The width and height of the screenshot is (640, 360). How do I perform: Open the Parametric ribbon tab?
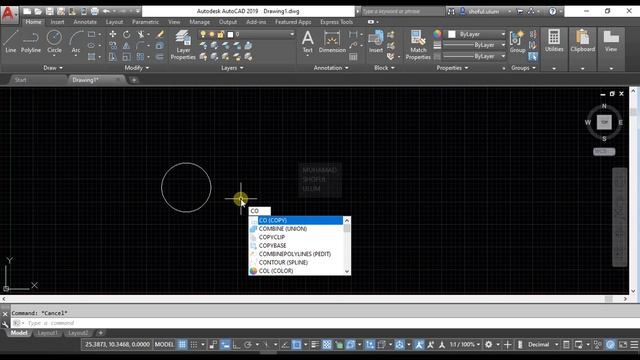click(x=145, y=22)
